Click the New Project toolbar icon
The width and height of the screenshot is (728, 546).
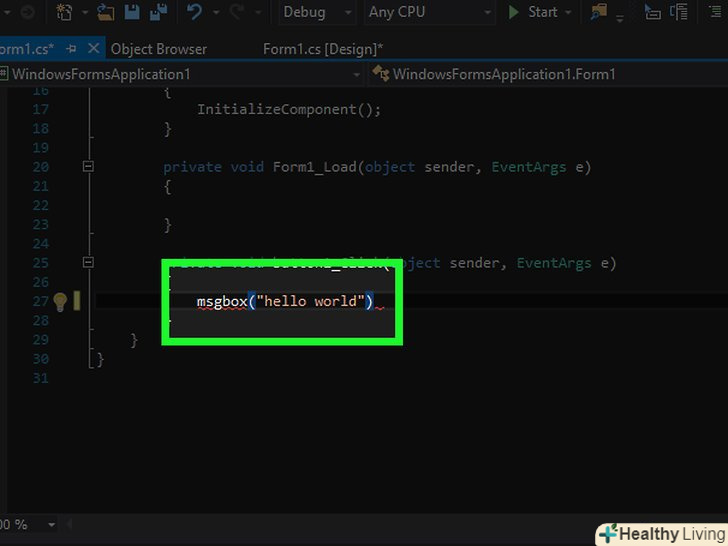(x=65, y=12)
